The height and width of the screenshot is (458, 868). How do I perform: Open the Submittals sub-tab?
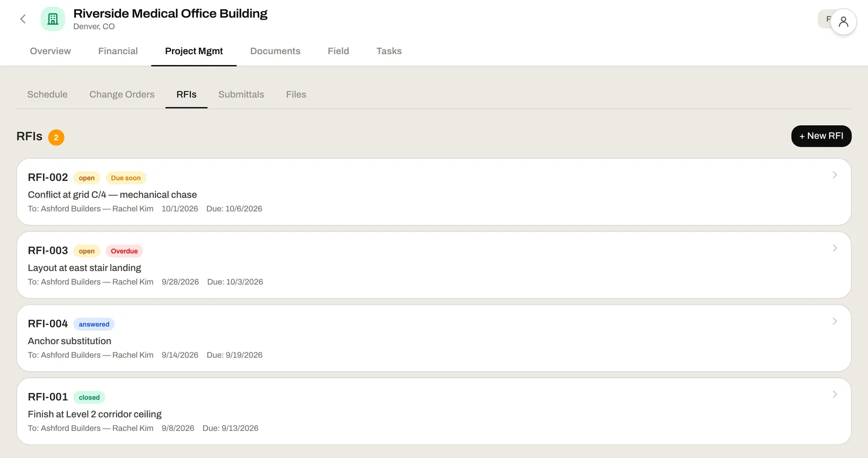(241, 94)
